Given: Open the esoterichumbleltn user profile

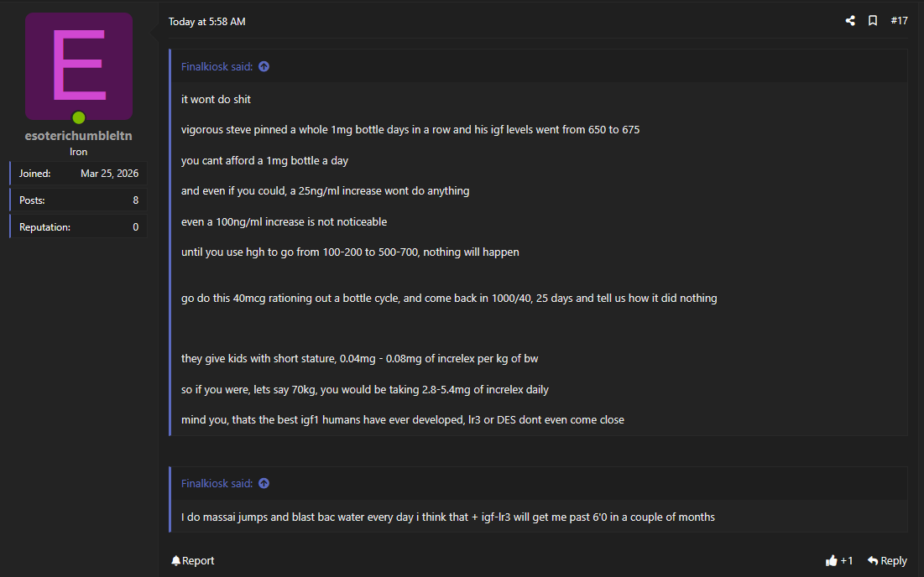Looking at the screenshot, I should click(78, 136).
